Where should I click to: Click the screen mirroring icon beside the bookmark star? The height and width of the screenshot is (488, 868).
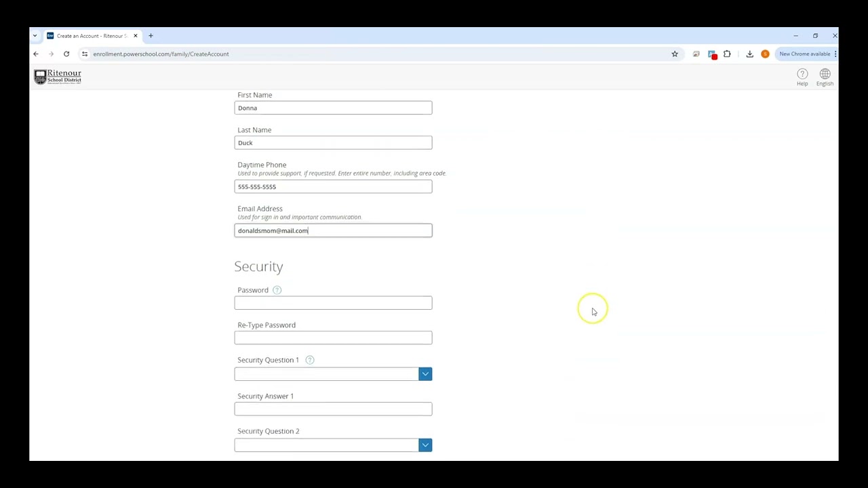pos(696,54)
